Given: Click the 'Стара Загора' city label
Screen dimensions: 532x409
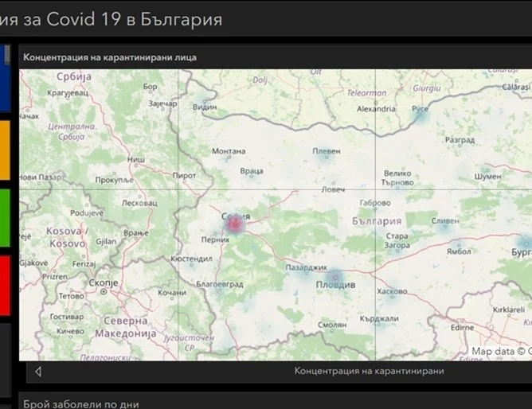Looking at the screenshot, I should click(397, 240).
